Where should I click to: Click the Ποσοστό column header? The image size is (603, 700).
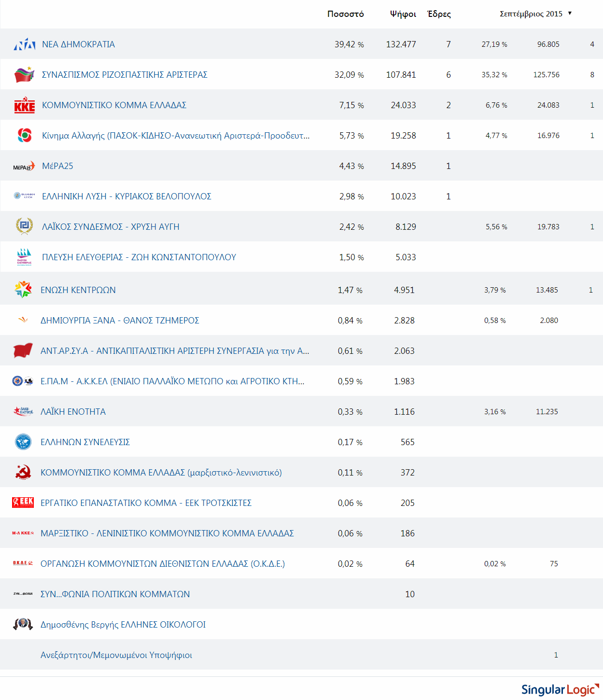tap(346, 14)
